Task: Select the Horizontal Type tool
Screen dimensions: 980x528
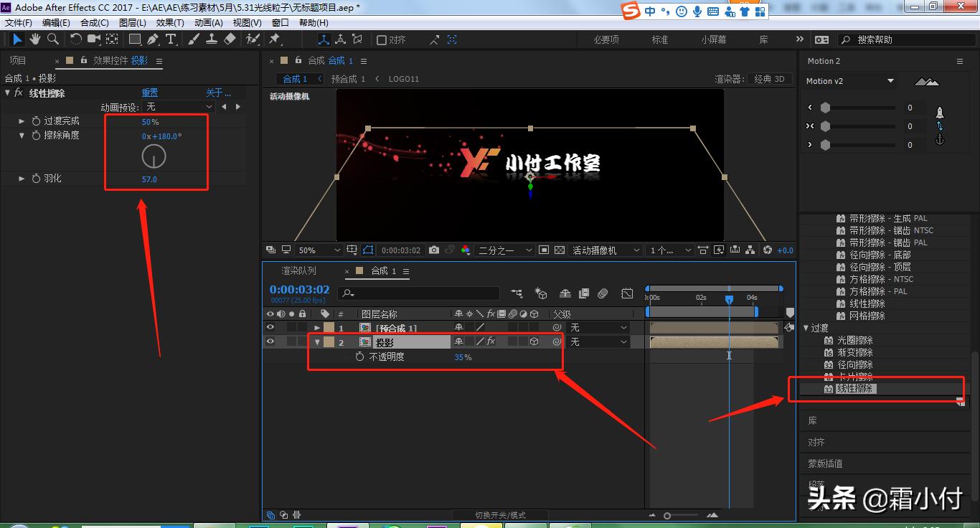Action: pyautogui.click(x=171, y=39)
